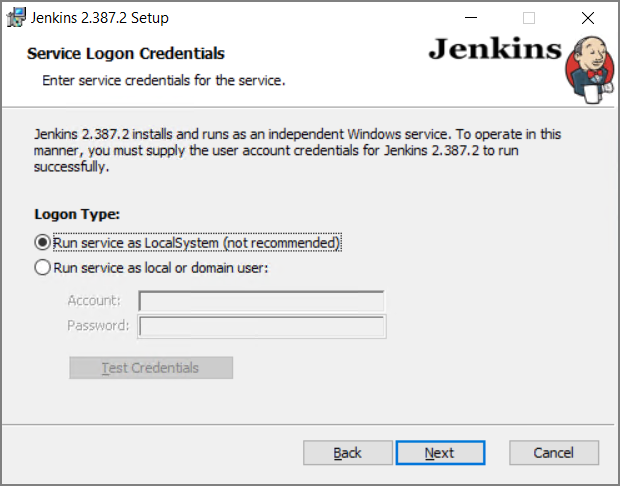The height and width of the screenshot is (486, 620).
Task: Click the Service Logon Credentials heading
Action: (126, 53)
